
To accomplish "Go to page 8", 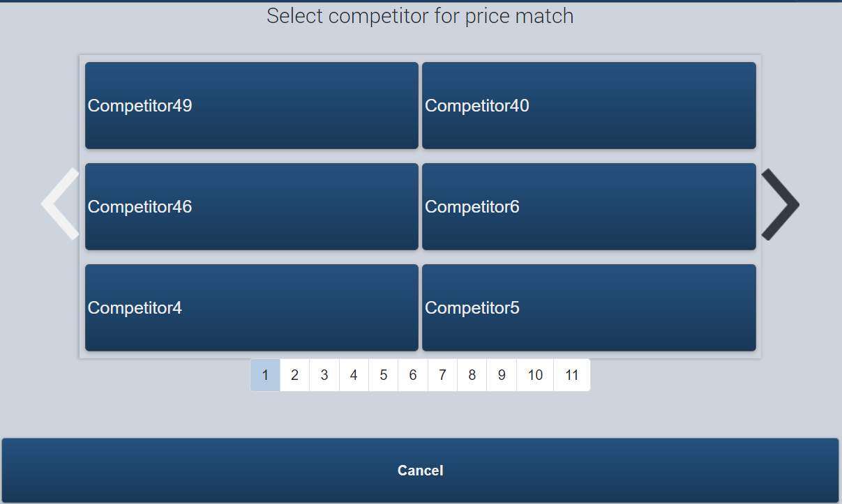I will pyautogui.click(x=472, y=375).
